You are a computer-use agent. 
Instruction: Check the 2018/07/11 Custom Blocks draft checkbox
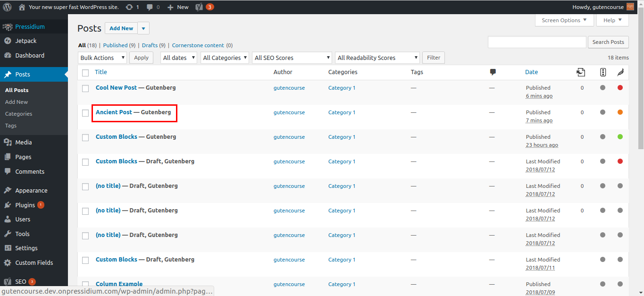tap(85, 260)
